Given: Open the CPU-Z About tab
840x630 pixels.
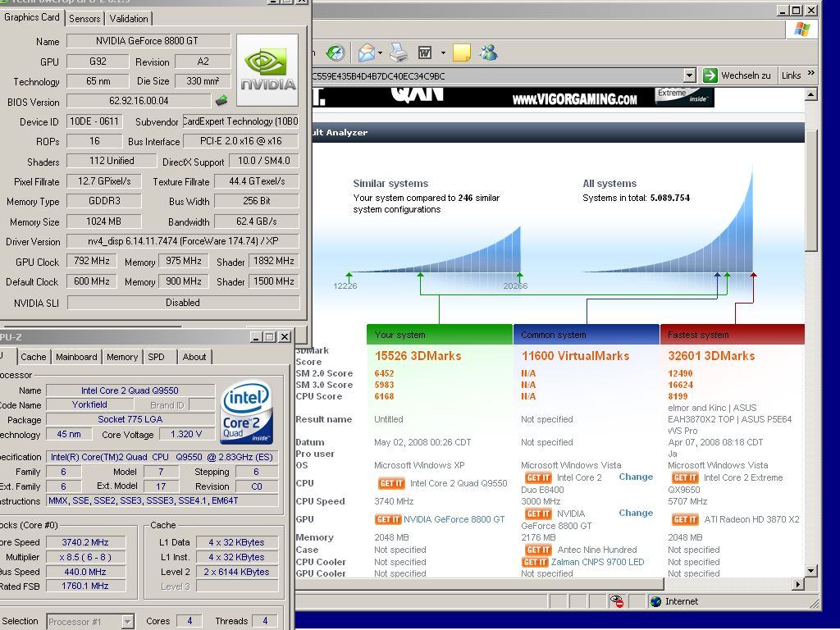Looking at the screenshot, I should (x=194, y=357).
